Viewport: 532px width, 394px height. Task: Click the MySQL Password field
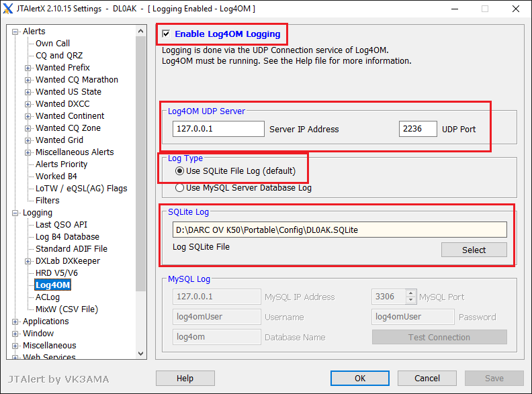tap(413, 317)
